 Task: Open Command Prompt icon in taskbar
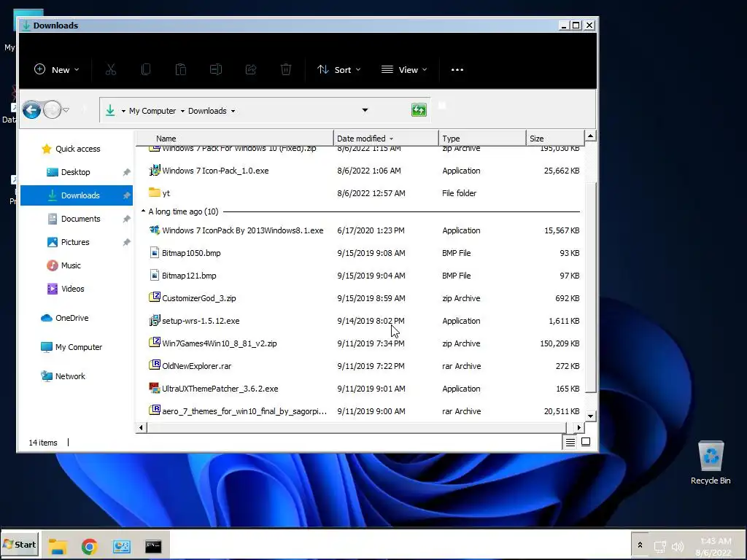[153, 546]
